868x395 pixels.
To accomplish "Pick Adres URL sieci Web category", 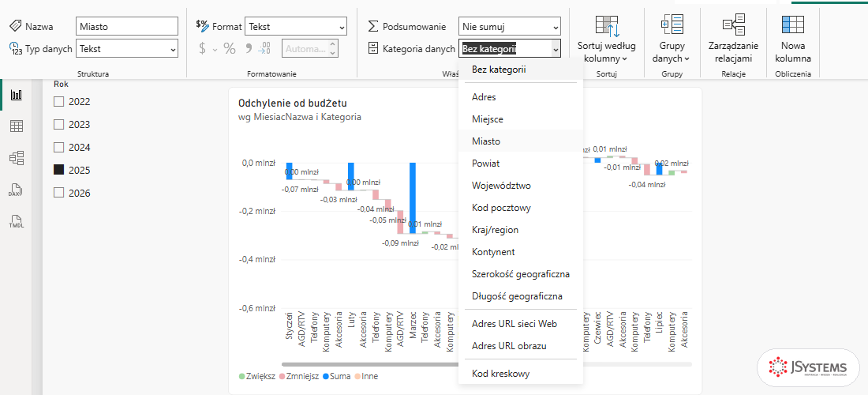I will 520,324.
